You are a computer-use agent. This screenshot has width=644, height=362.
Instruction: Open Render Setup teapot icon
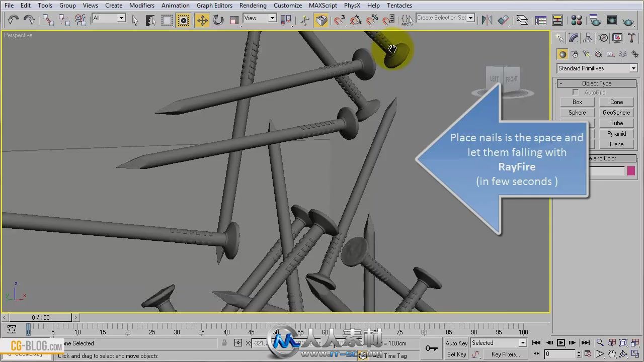click(595, 20)
